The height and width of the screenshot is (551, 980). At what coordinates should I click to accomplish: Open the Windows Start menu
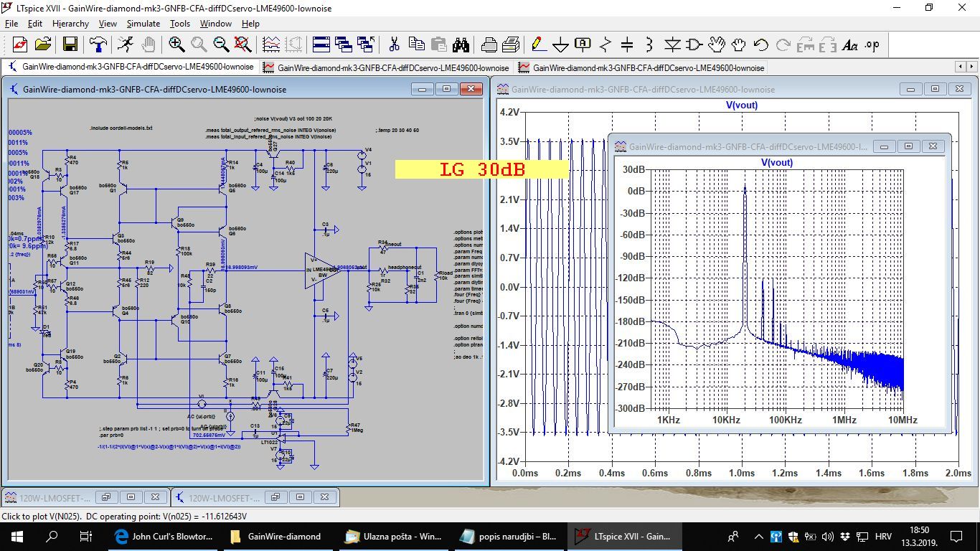tap(17, 536)
